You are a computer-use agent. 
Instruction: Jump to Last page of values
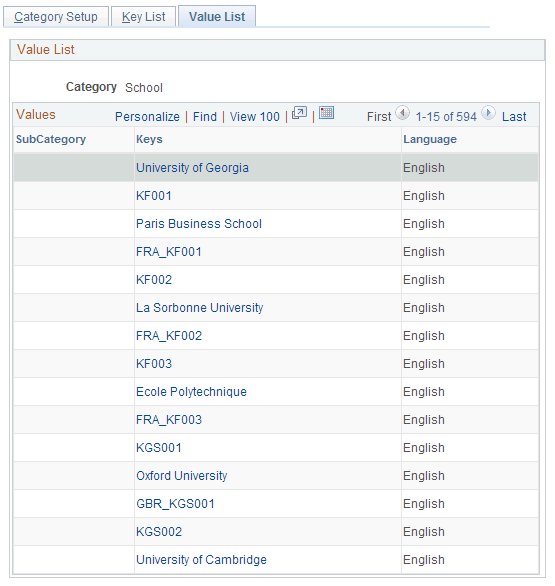(x=514, y=117)
